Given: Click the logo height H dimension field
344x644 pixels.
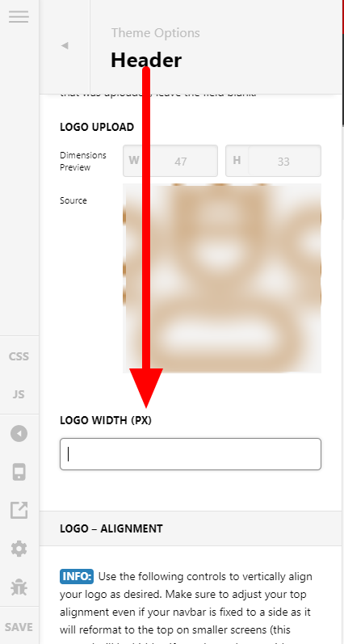Looking at the screenshot, I should coord(274,161).
